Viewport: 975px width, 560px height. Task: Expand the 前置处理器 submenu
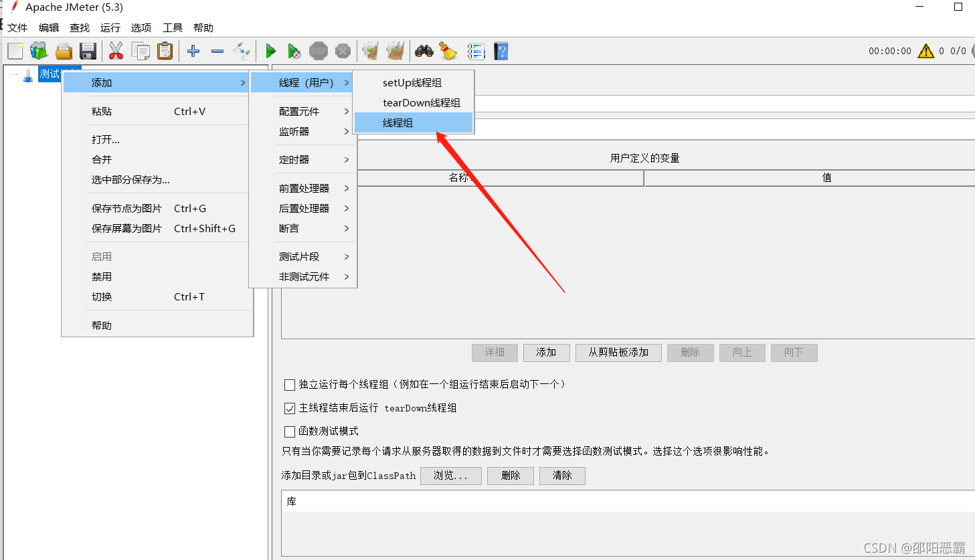click(302, 188)
